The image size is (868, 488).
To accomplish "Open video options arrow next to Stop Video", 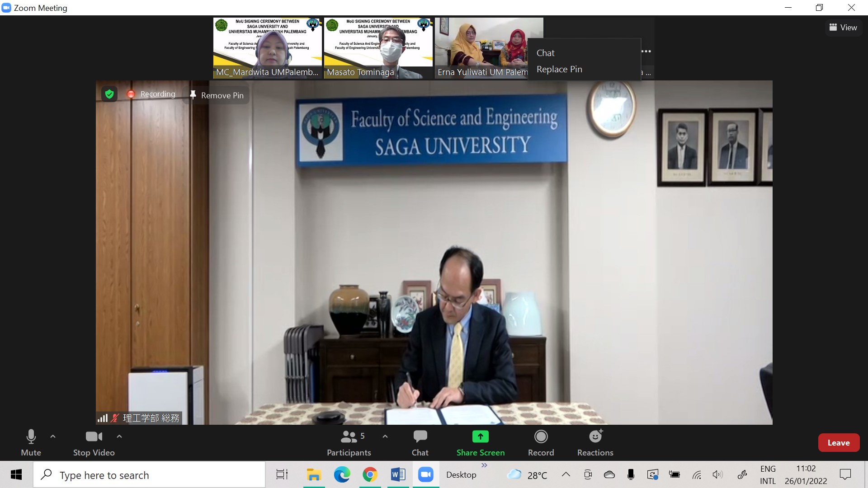I will pos(119,436).
